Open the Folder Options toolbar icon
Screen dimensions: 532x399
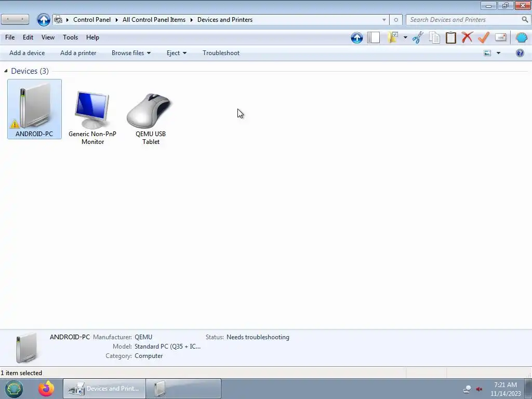click(393, 37)
